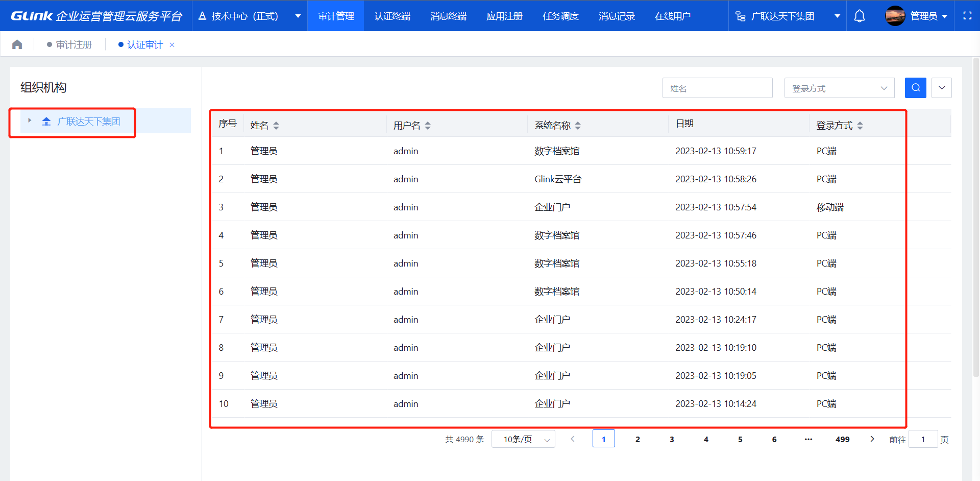Click the 姓名 search input field

(x=717, y=88)
